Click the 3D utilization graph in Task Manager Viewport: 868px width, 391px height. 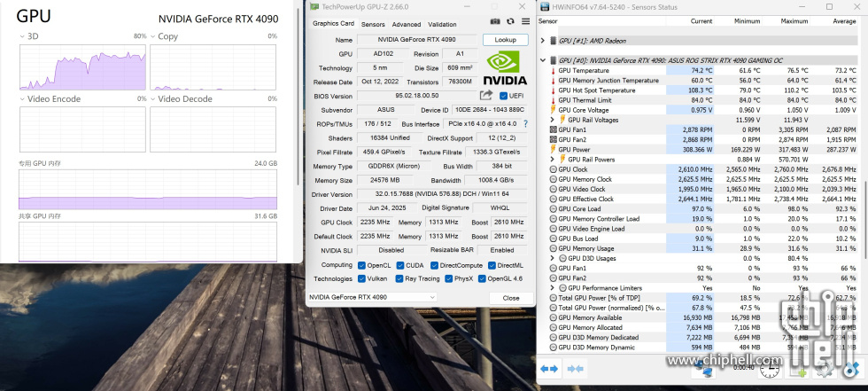point(83,67)
